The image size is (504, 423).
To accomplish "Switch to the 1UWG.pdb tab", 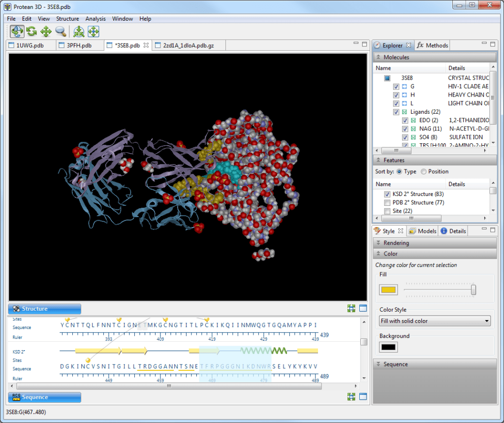I will coord(30,45).
